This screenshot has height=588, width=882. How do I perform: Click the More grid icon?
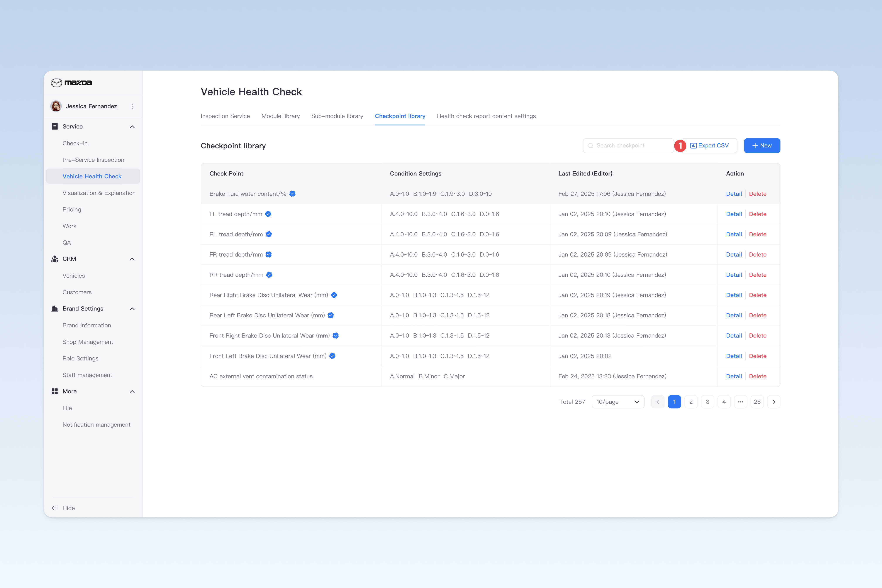55,391
